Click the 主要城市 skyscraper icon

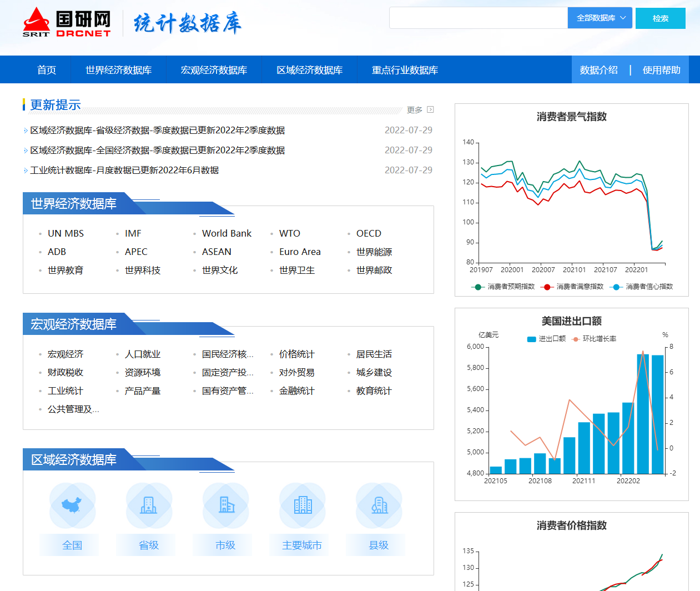point(302,505)
